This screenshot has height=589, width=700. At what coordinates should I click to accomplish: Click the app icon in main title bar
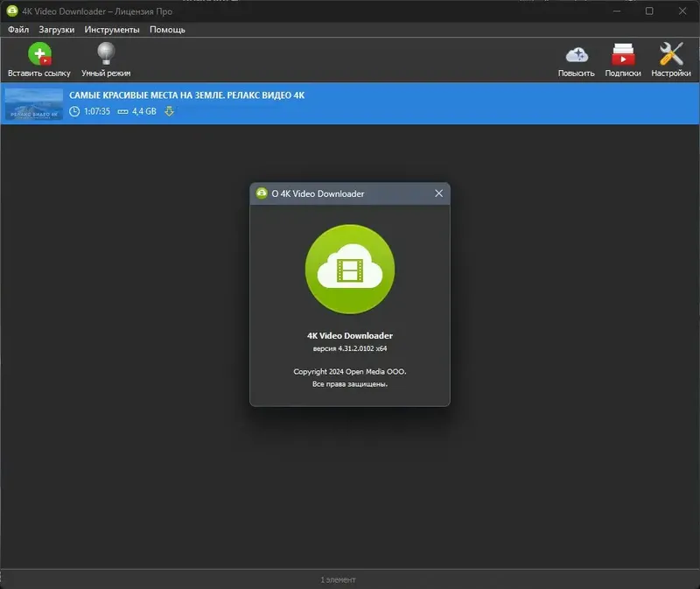point(12,11)
